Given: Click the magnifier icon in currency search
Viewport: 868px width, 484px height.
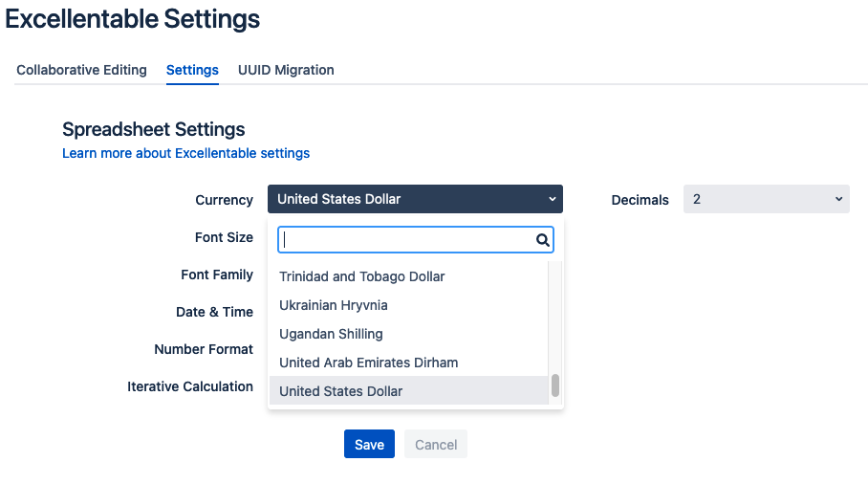Looking at the screenshot, I should [x=543, y=240].
